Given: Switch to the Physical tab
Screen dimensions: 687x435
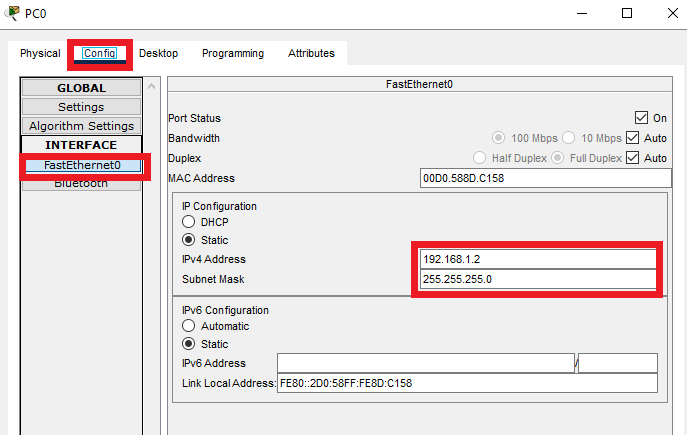Looking at the screenshot, I should [x=40, y=53].
